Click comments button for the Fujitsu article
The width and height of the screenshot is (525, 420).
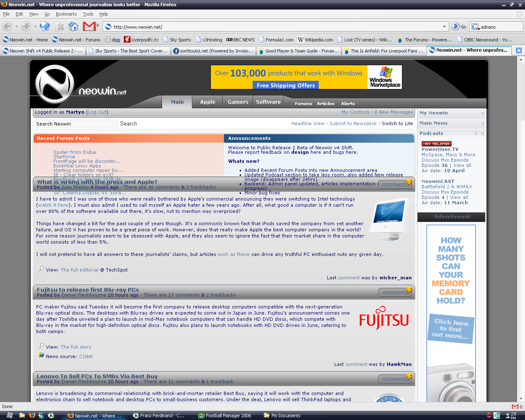395,292
